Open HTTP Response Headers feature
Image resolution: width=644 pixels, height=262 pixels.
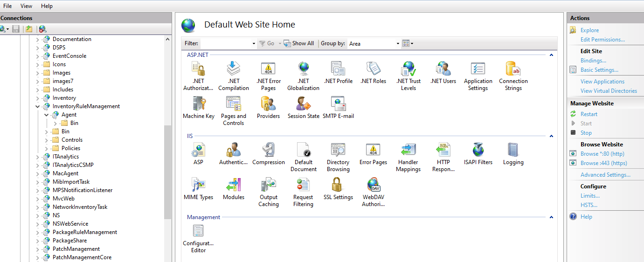pos(443,157)
